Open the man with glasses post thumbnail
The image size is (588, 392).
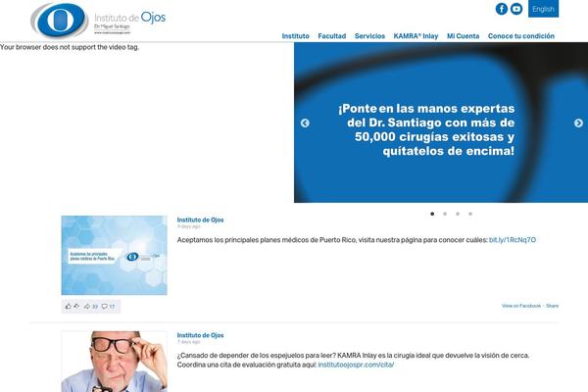point(115,362)
